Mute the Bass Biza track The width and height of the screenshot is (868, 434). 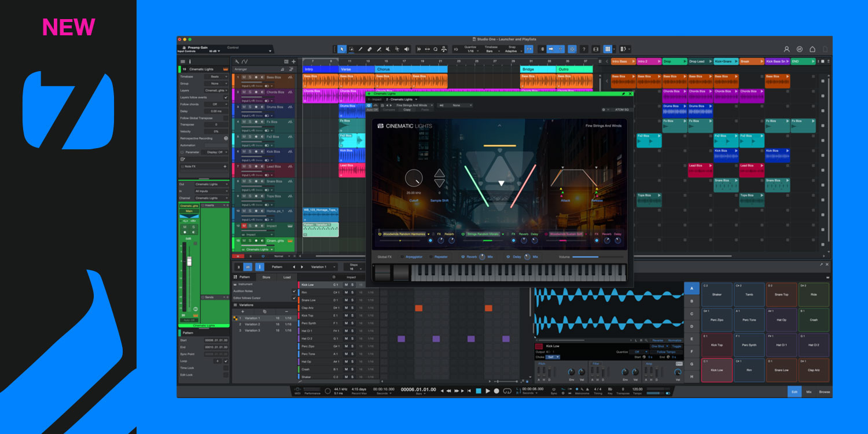pos(244,77)
